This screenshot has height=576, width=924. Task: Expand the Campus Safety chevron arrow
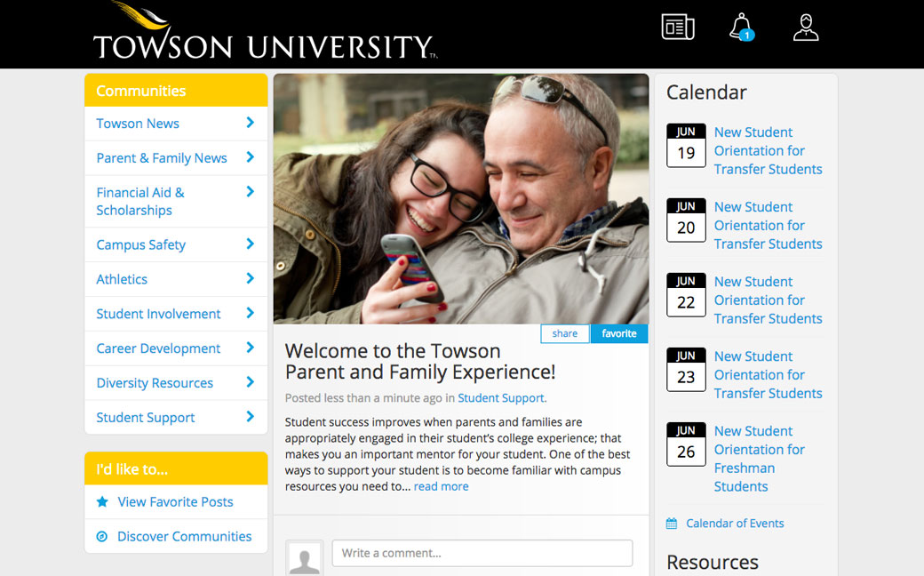coord(250,244)
